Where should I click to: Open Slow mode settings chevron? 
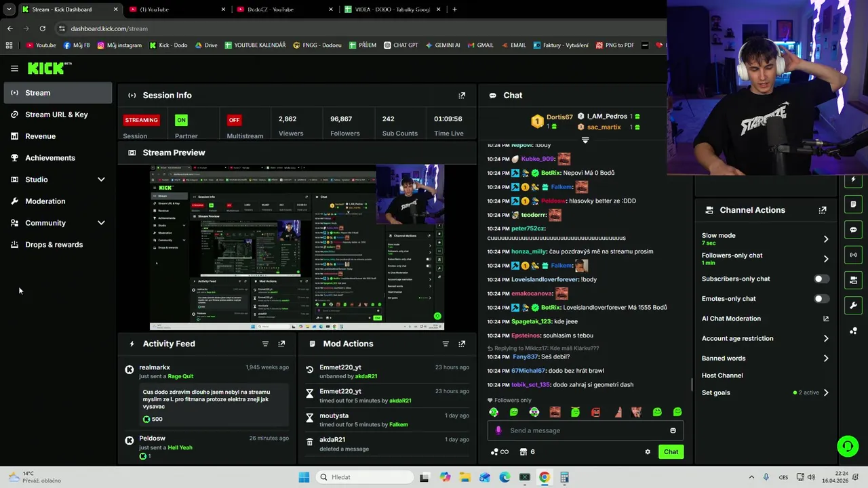825,239
